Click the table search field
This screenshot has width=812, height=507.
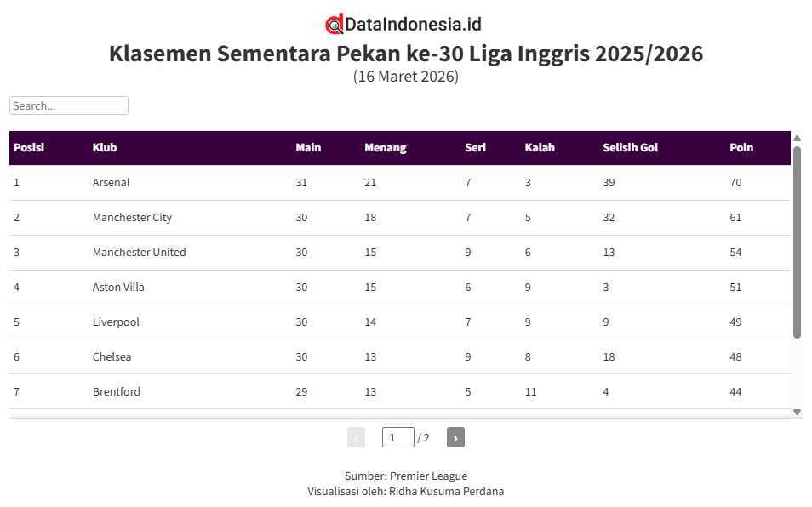pos(69,105)
